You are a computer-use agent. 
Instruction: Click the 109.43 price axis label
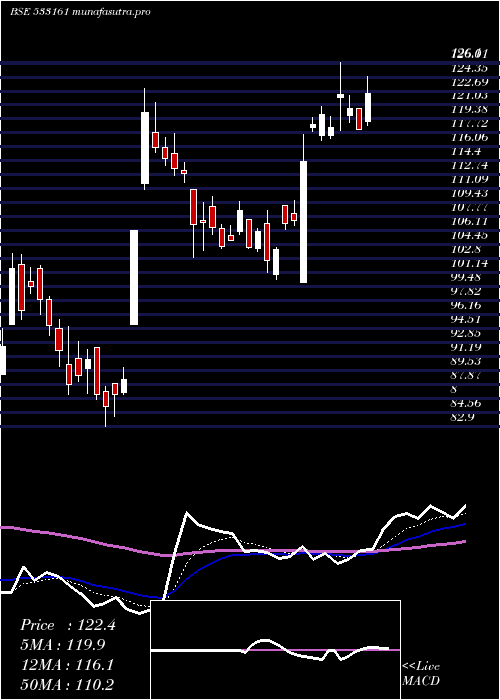(x=469, y=193)
